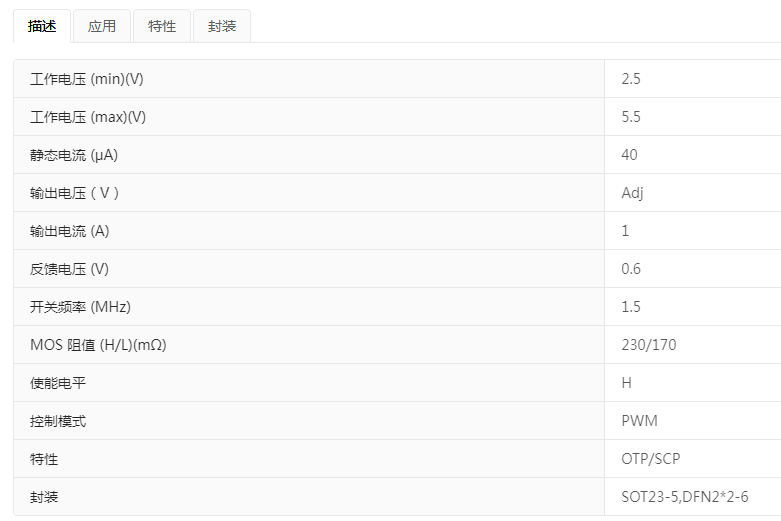Click the 控制模式 row label
This screenshot has width=781, height=521.
(58, 421)
